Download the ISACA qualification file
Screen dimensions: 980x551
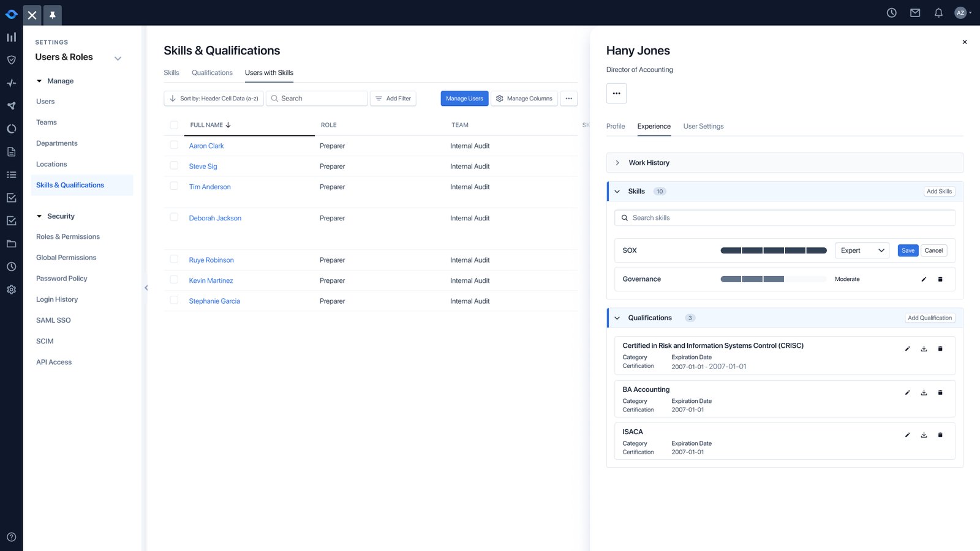point(924,435)
